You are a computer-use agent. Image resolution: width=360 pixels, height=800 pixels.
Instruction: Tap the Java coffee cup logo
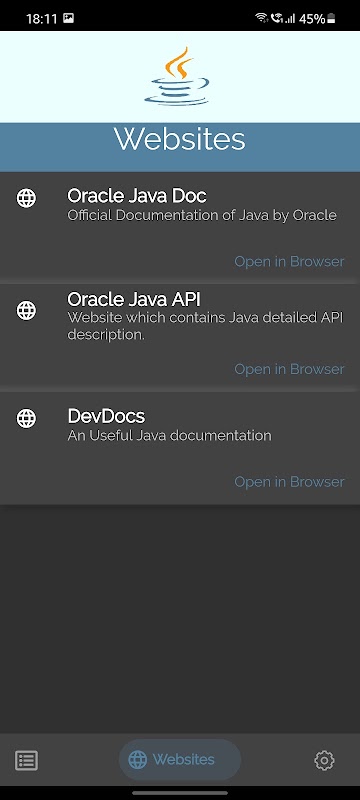pyautogui.click(x=177, y=76)
